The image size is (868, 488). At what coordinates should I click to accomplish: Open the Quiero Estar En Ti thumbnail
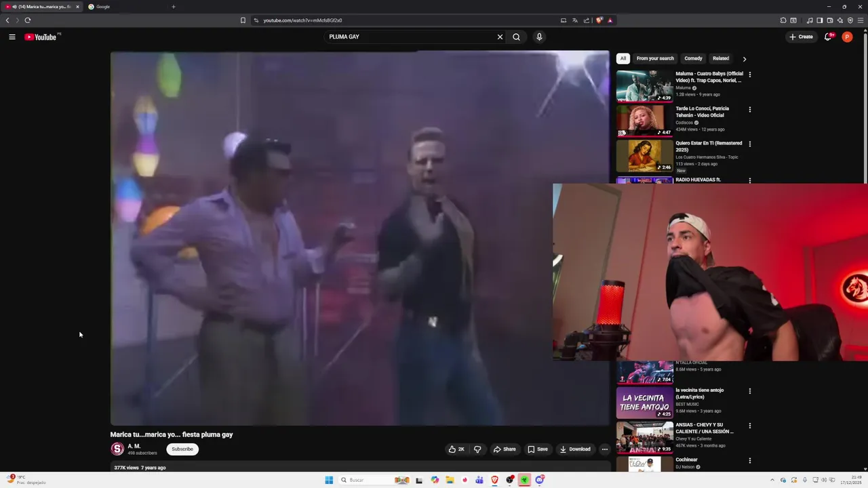[x=644, y=156]
